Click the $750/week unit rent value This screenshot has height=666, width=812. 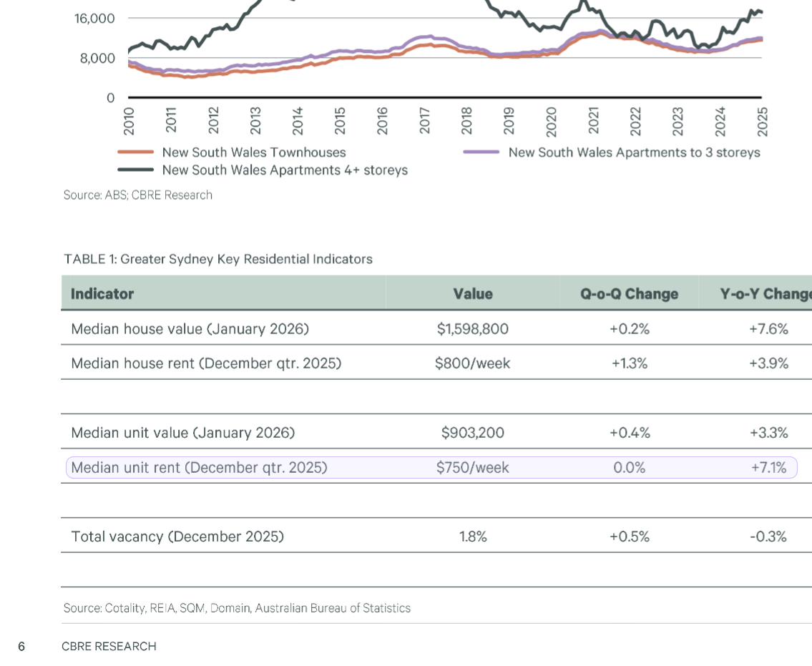point(473,468)
